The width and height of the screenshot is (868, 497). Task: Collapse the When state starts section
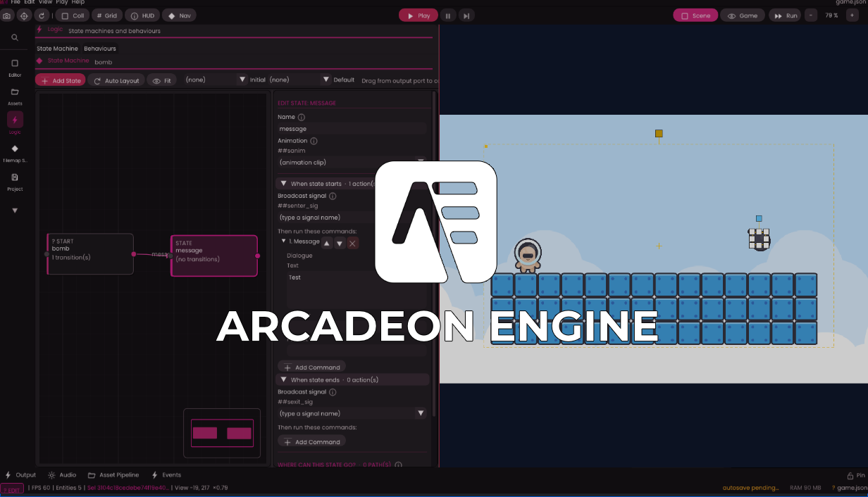coord(283,184)
